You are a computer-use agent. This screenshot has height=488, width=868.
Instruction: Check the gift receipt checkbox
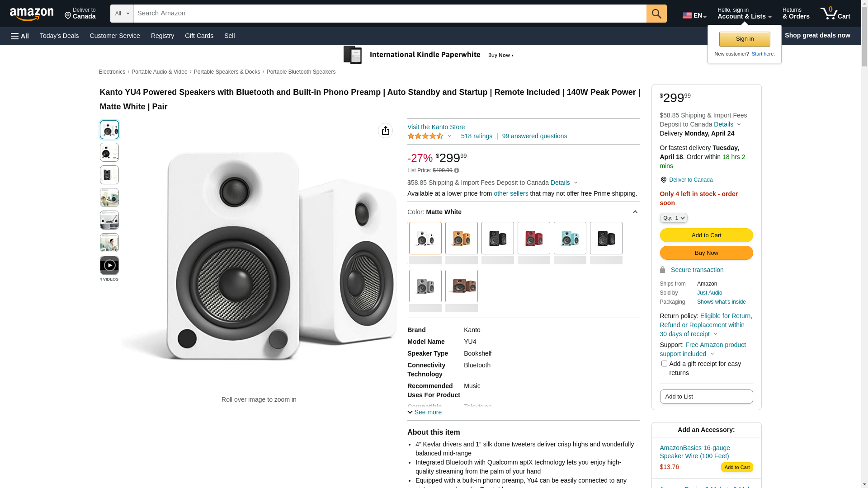pyautogui.click(x=664, y=364)
